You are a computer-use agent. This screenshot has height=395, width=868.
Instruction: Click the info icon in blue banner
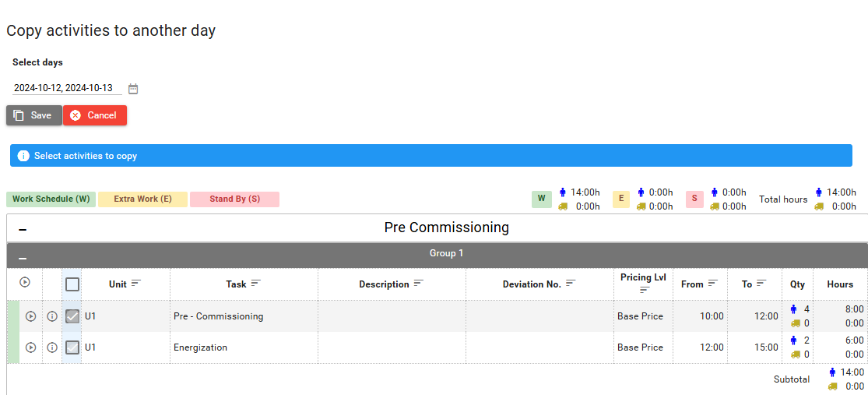(23, 156)
